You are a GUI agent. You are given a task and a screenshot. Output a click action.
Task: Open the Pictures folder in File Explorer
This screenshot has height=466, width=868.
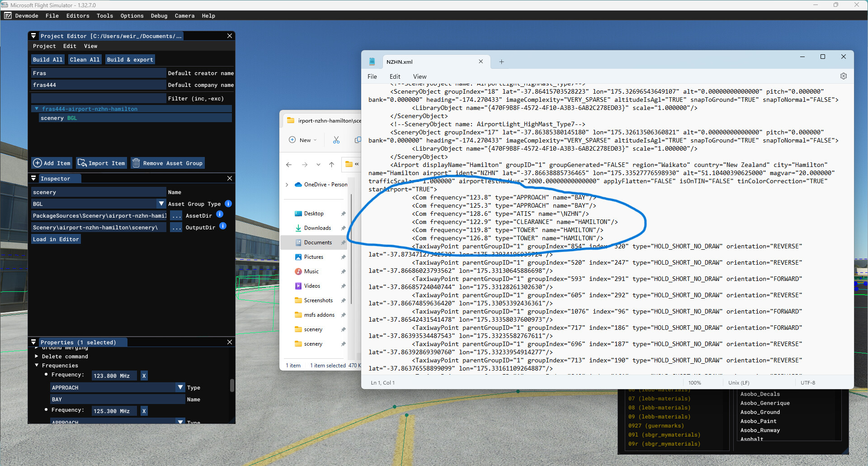click(314, 257)
